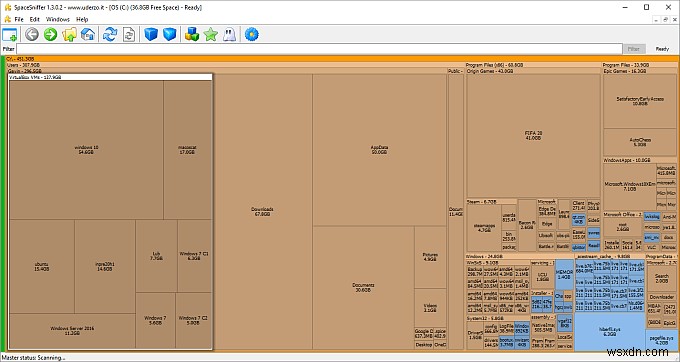Perform a new master scan
The height and width of the screenshot is (362, 680).
110,34
